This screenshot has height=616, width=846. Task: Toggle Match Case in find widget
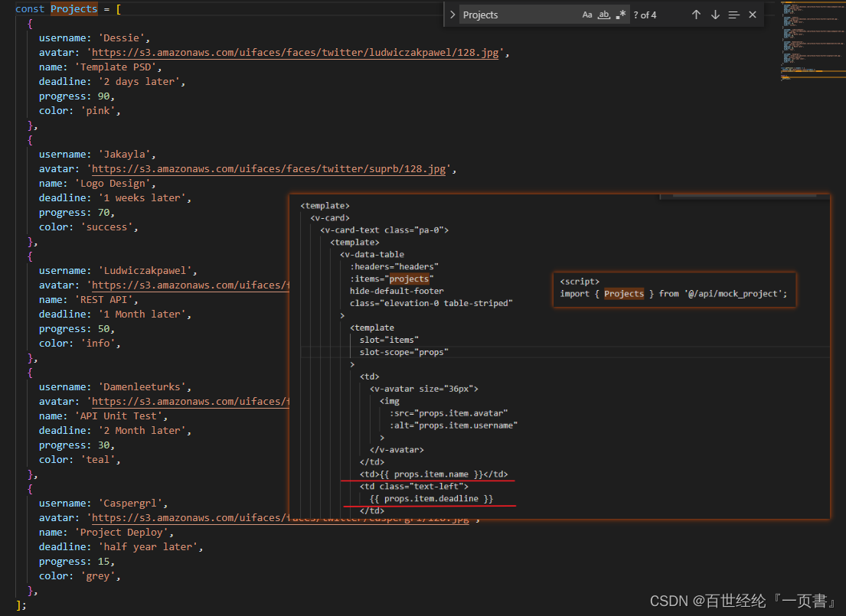click(587, 15)
